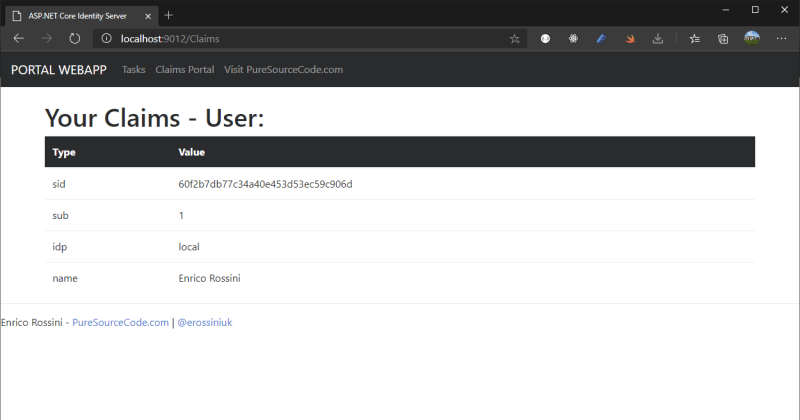Follow the PureSourceCode.com footer link
This screenshot has height=420, width=800.
pos(120,323)
